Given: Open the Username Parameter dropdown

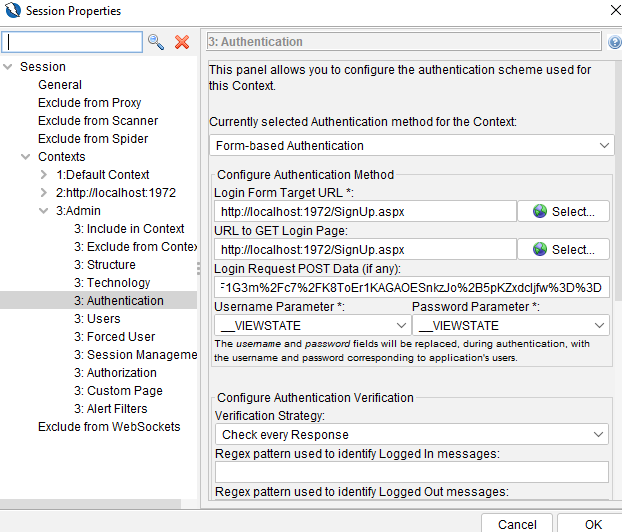Looking at the screenshot, I should pyautogui.click(x=312, y=326).
